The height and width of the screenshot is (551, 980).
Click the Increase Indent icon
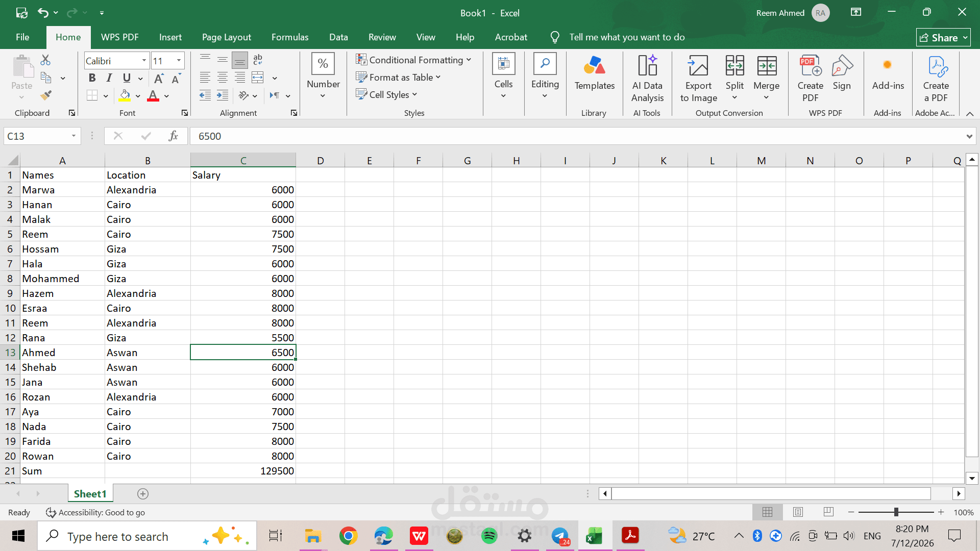[223, 95]
